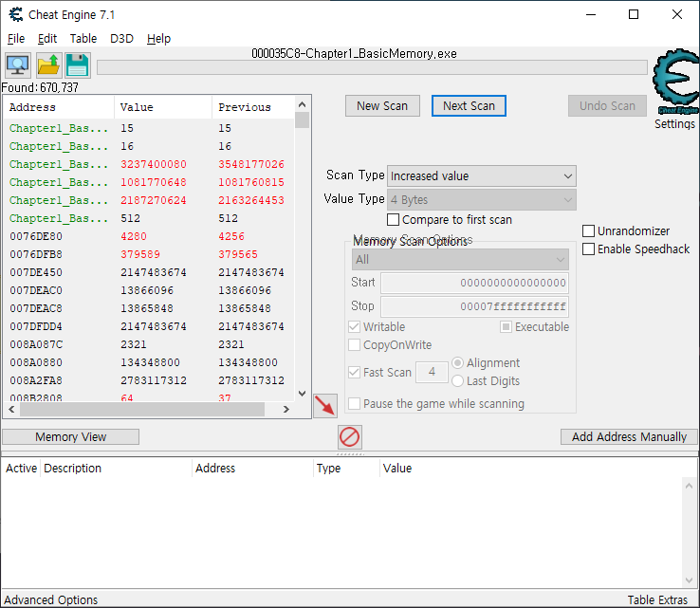Image resolution: width=700 pixels, height=608 pixels.
Task: Click the Undo Scan button
Action: pos(607,106)
